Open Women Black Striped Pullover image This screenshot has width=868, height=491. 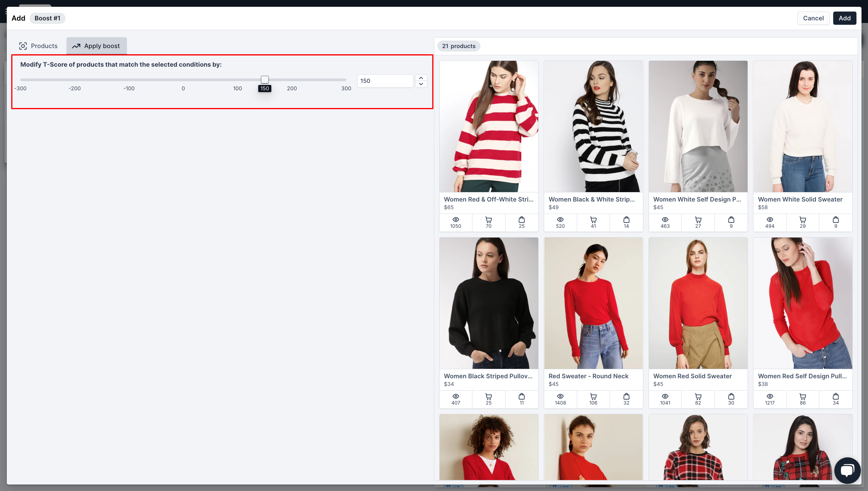[x=489, y=303]
